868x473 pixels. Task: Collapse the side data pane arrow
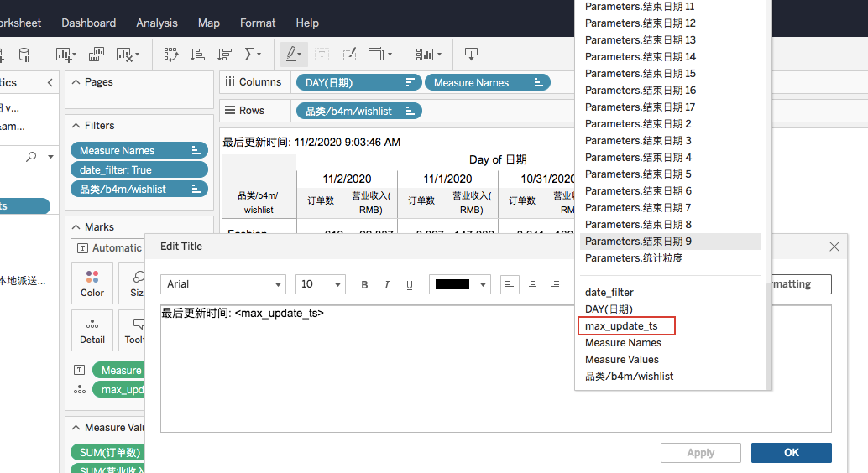50,82
